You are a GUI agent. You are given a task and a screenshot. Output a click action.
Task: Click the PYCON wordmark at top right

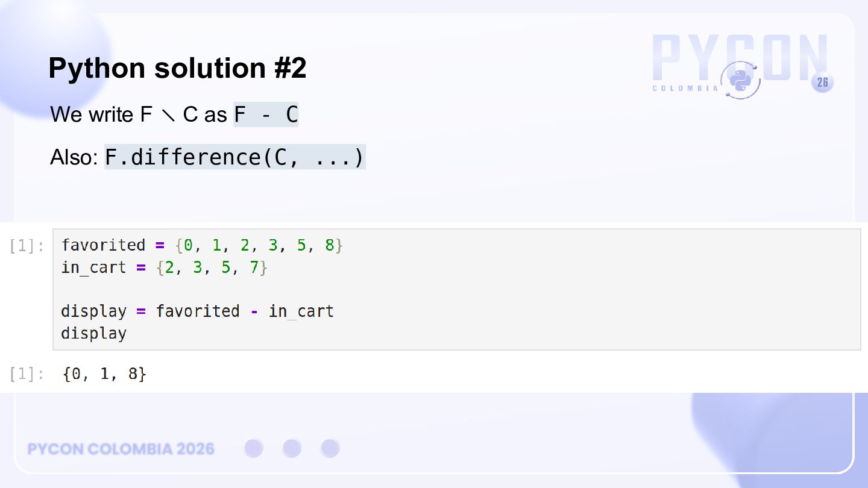[740, 58]
